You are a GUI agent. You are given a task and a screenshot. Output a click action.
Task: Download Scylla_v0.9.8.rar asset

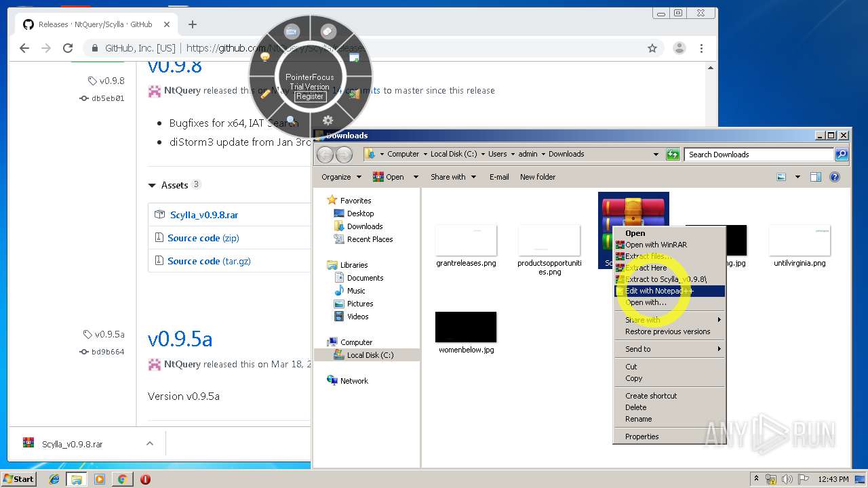(203, 215)
